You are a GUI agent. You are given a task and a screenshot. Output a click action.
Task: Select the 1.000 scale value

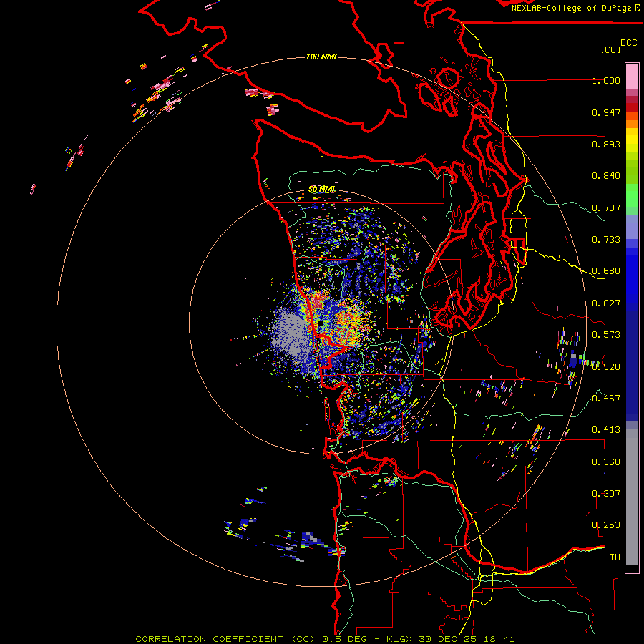[606, 80]
